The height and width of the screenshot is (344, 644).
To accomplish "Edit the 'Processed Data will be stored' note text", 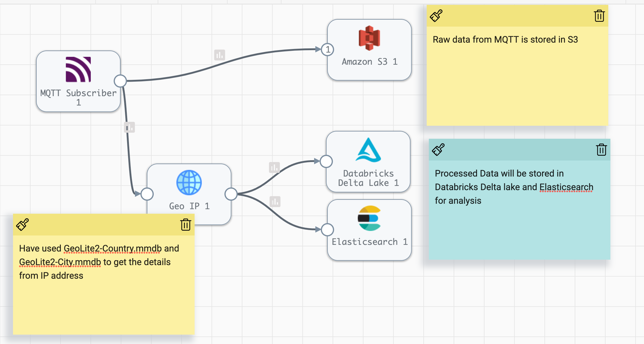I will 514,187.
